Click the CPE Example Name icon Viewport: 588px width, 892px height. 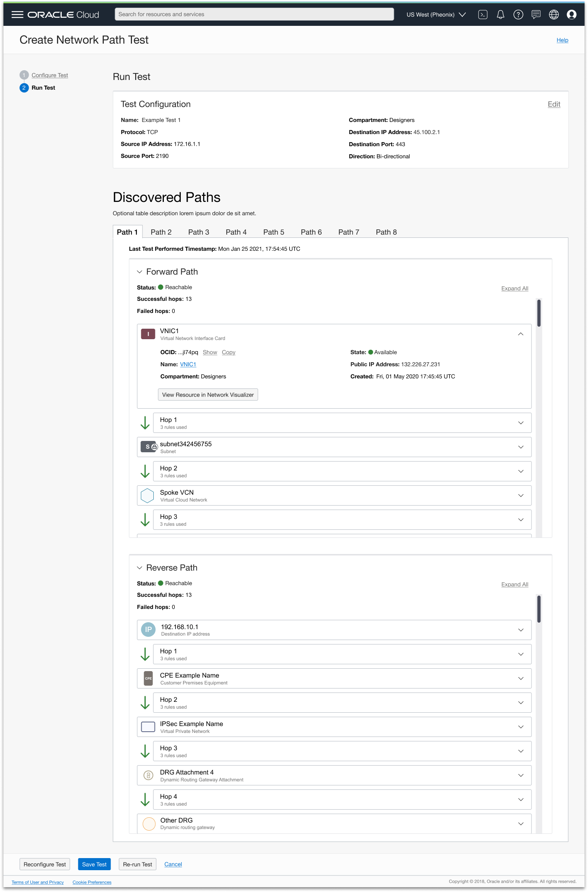click(149, 678)
